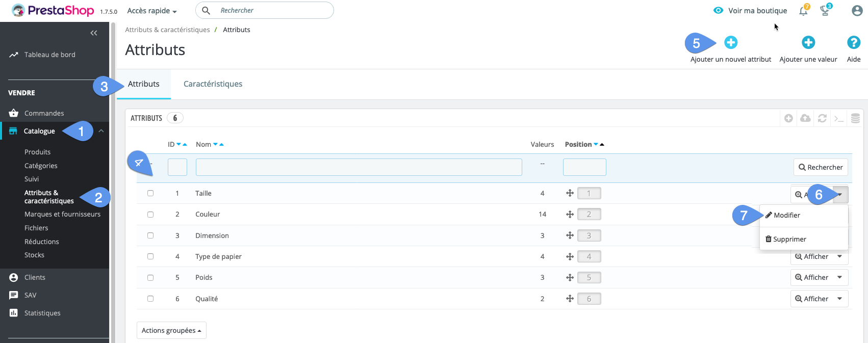Open the user profile avatar icon
The width and height of the screenshot is (868, 343).
coord(857,10)
